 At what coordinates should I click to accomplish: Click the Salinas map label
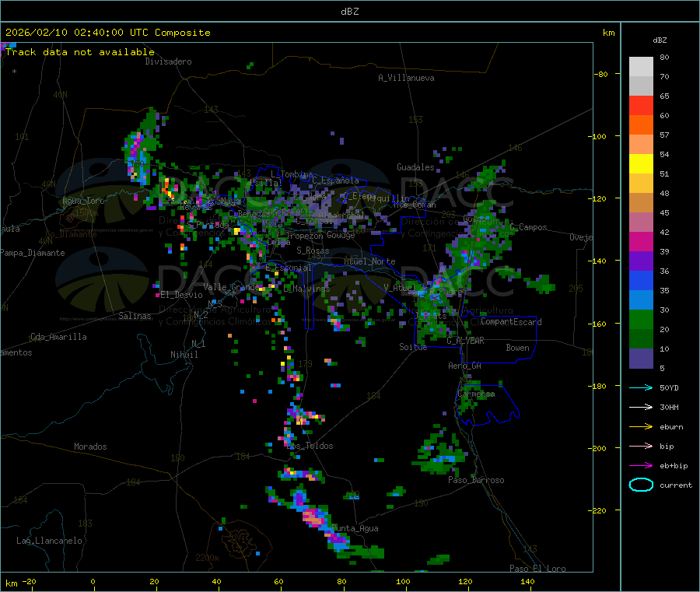135,316
